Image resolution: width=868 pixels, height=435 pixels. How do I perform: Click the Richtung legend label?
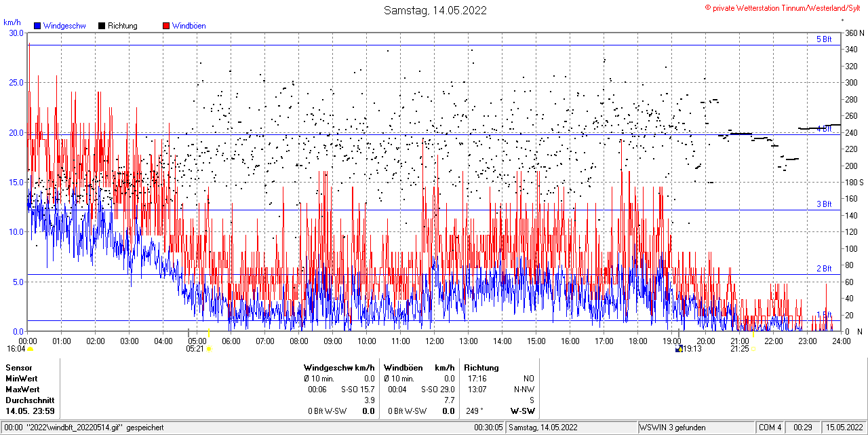(x=123, y=26)
